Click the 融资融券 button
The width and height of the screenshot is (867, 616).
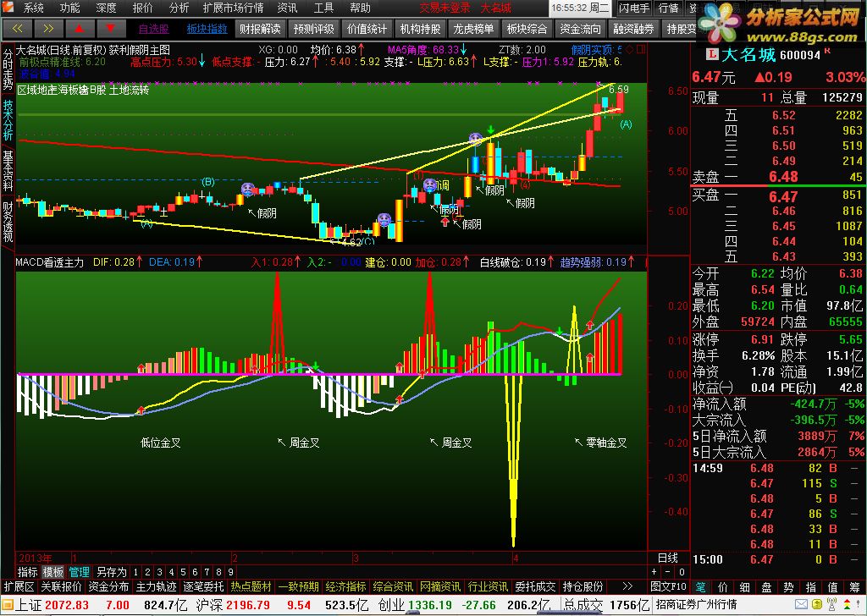633,29
